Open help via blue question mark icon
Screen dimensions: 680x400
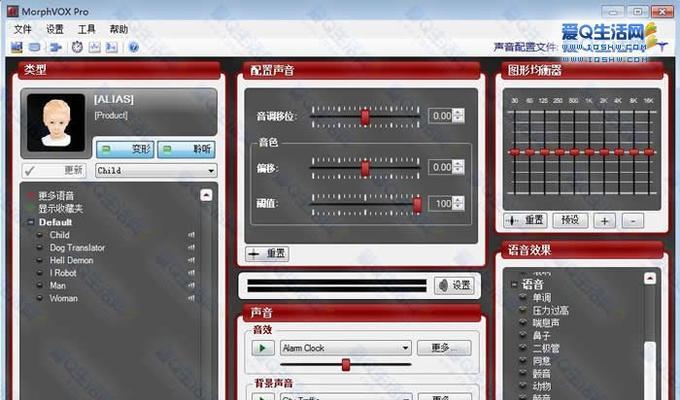(134, 47)
